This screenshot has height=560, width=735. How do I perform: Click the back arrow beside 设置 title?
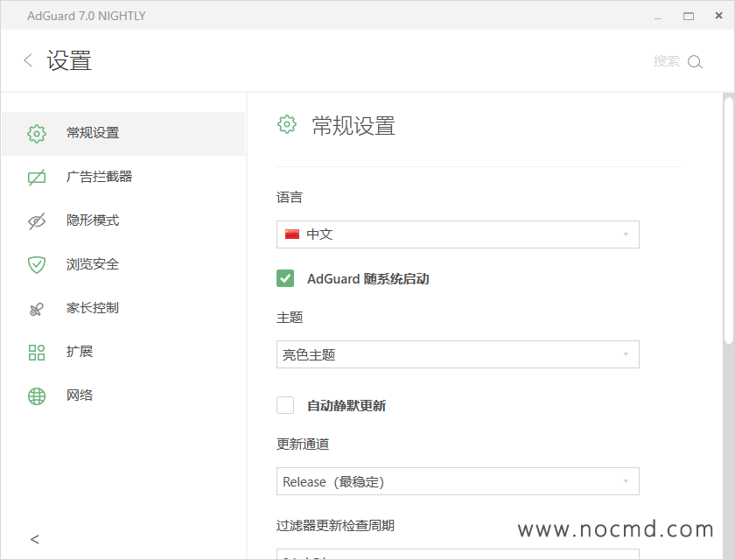pos(28,60)
